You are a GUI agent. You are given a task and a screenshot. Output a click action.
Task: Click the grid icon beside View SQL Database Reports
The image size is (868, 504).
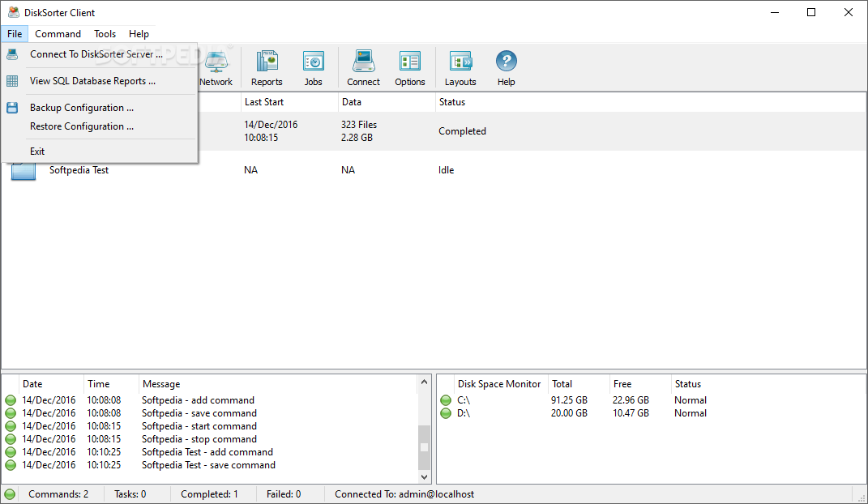(12, 81)
